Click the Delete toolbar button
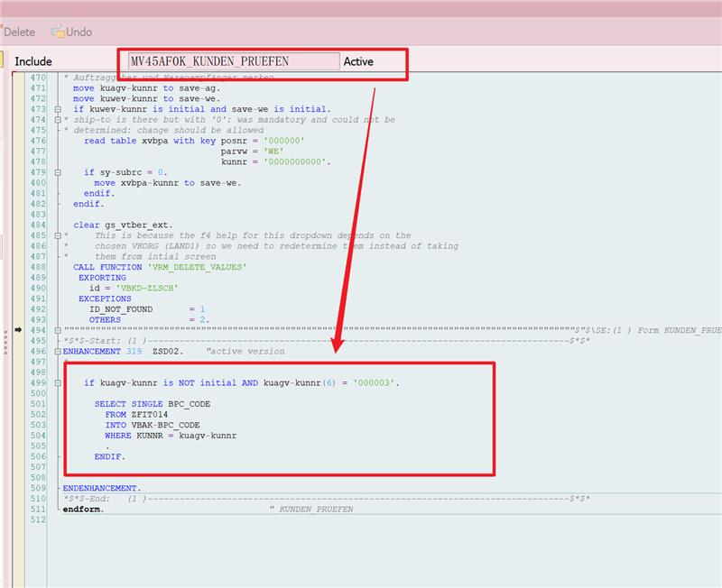This screenshot has height=588, width=722. (18, 32)
